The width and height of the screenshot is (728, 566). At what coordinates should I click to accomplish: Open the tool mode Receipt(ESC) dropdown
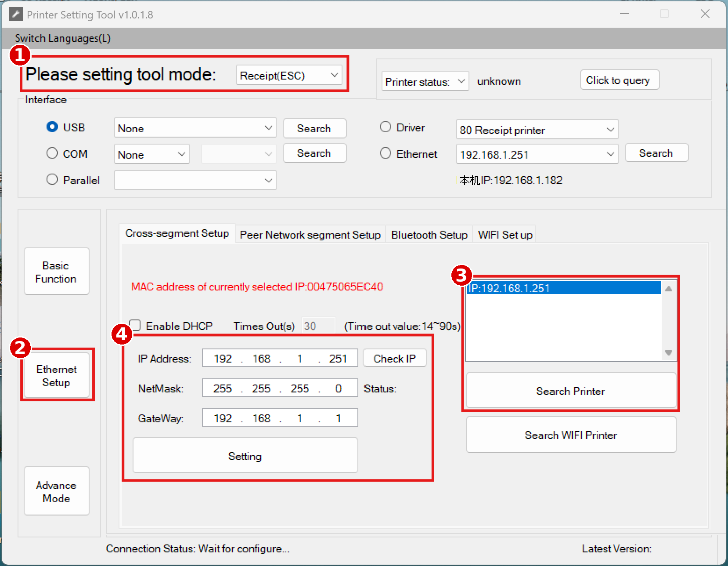click(289, 76)
